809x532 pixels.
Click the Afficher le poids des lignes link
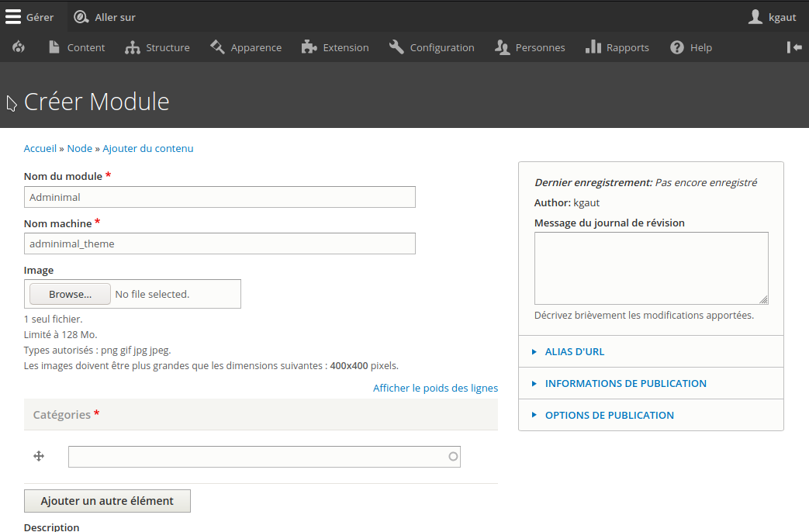click(435, 388)
